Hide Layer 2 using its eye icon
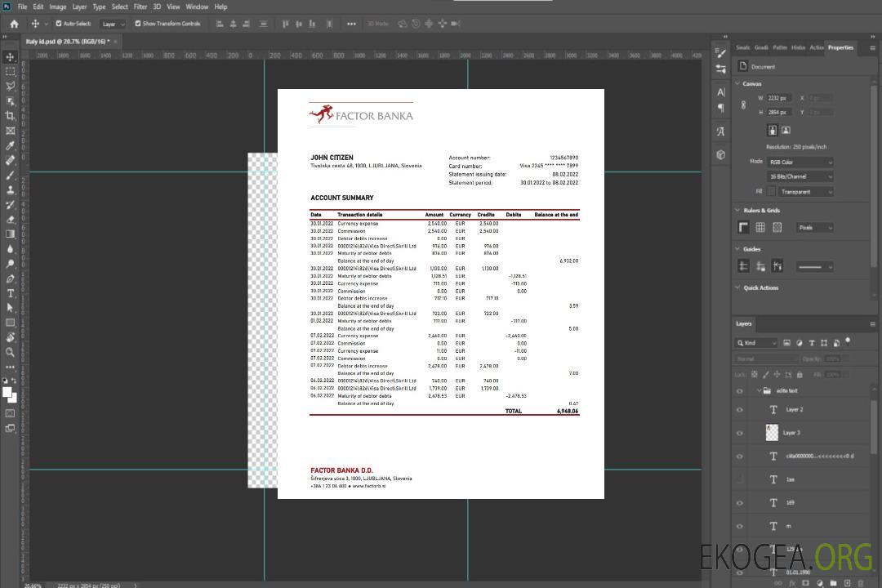This screenshot has height=588, width=882. [740, 410]
